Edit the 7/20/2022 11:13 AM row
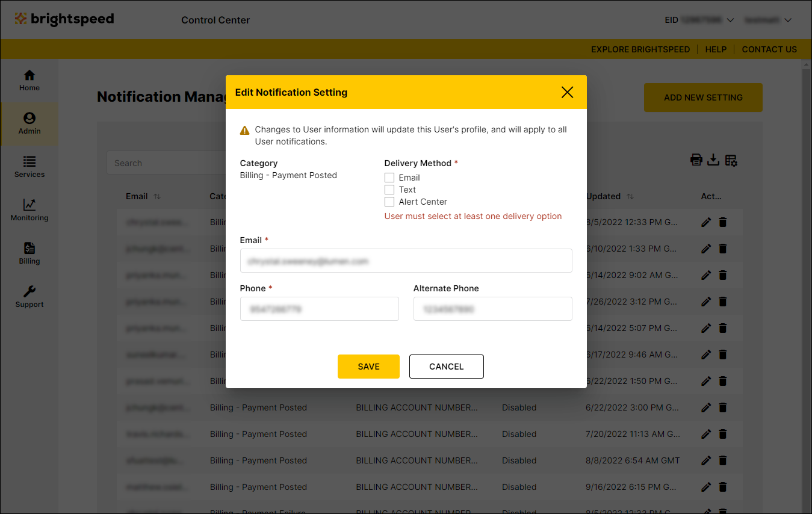The width and height of the screenshot is (812, 514). pyautogui.click(x=706, y=434)
